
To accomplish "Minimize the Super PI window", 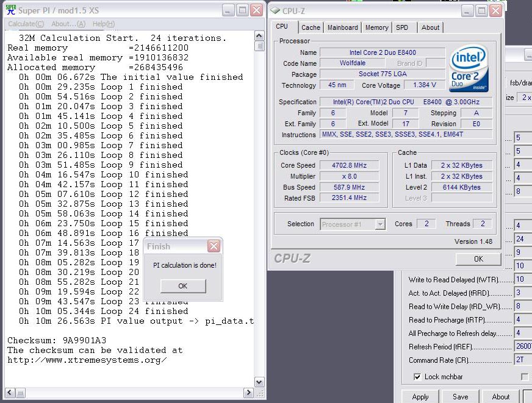I will pyautogui.click(x=228, y=10).
